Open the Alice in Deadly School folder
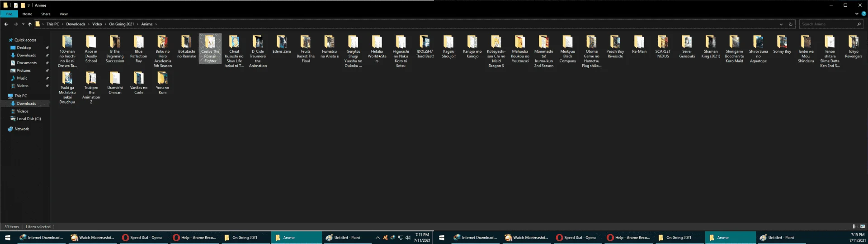Screen dimensions: 868x244 (91, 49)
